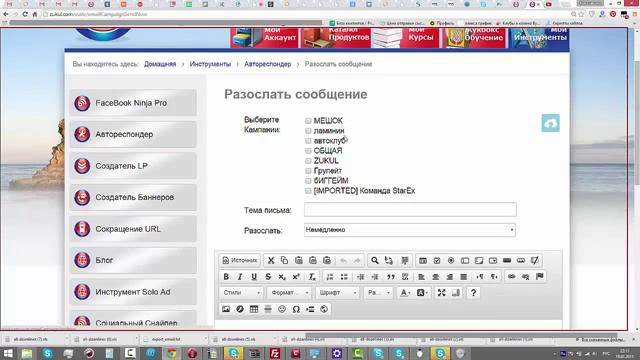Insert a numbered list
Image resolution: width=640 pixels, height=360 pixels.
[x=330, y=277]
